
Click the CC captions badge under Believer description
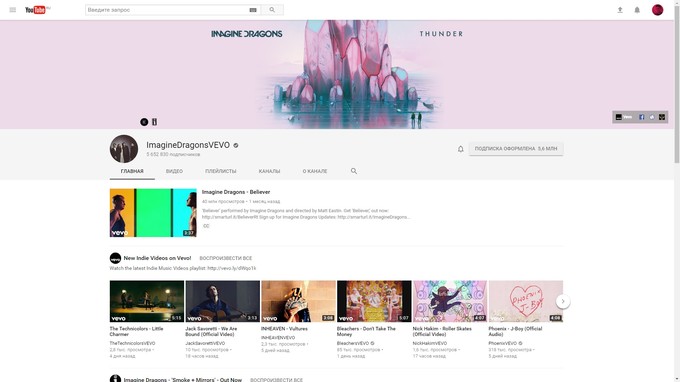(206, 226)
